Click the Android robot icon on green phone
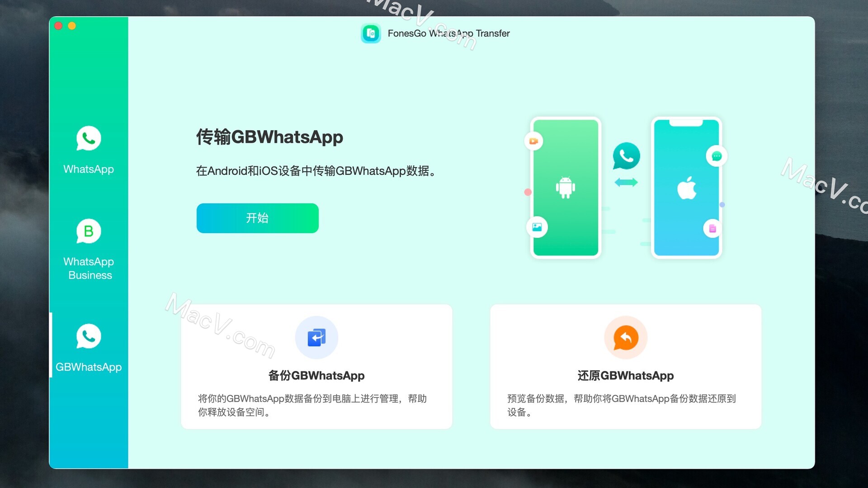868x488 pixels. click(x=566, y=187)
